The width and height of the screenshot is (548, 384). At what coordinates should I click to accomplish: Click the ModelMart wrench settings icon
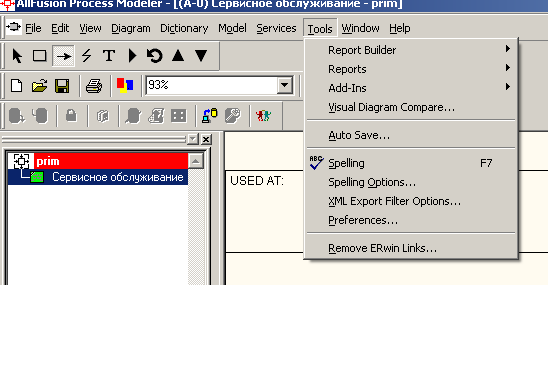pyautogui.click(x=232, y=116)
